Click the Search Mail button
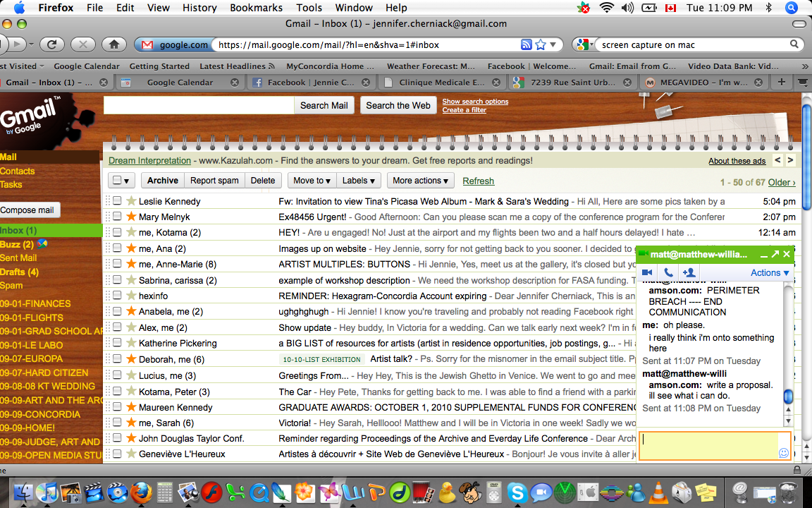This screenshot has width=812, height=508. pyautogui.click(x=324, y=105)
